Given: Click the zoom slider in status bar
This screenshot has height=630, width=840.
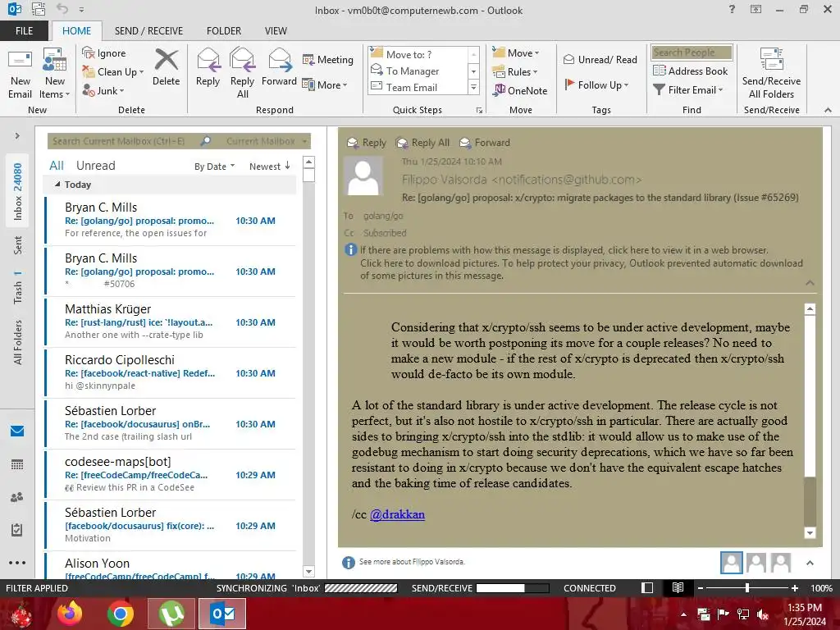Looking at the screenshot, I should (747, 588).
